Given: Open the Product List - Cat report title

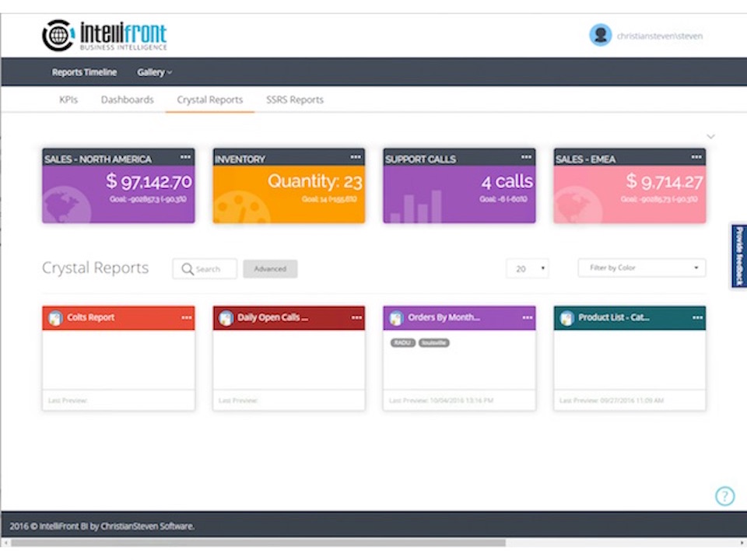Looking at the screenshot, I should [x=614, y=317].
